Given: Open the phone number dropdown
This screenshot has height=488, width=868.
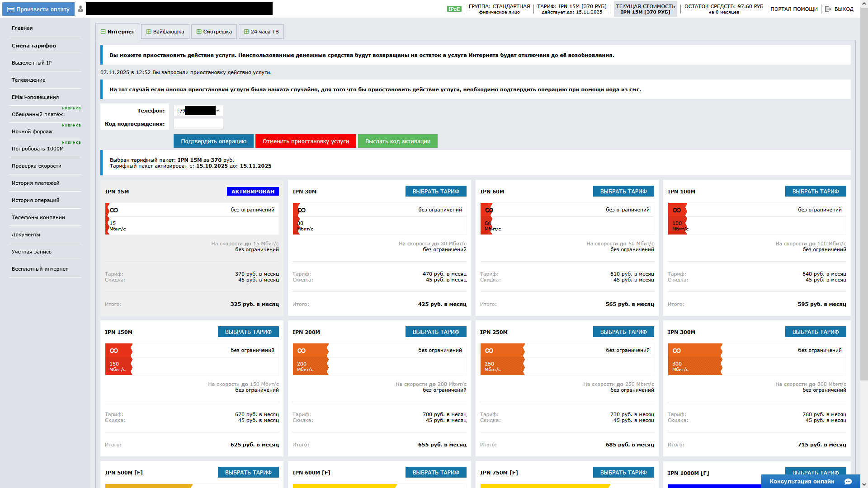Looking at the screenshot, I should click(x=218, y=111).
